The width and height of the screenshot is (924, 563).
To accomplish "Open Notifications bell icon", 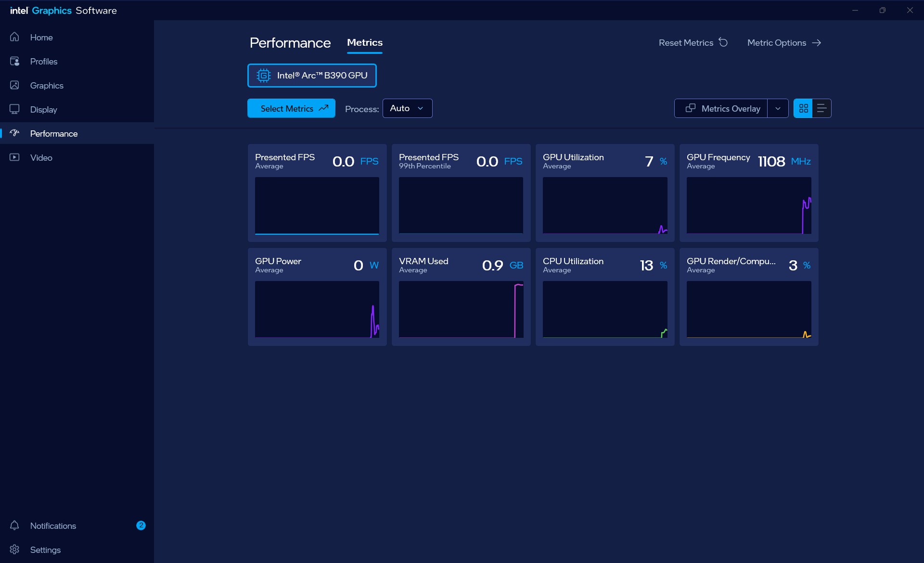I will point(14,525).
